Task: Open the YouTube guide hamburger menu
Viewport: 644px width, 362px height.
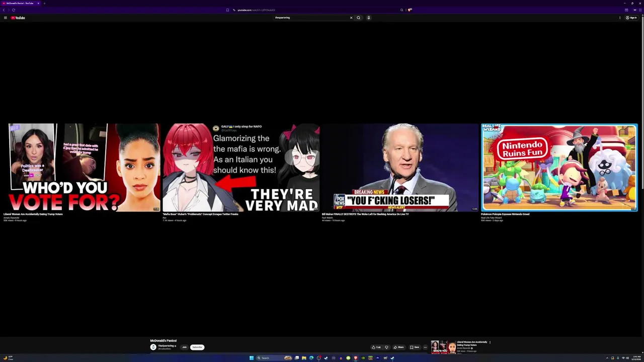Action: point(5,18)
